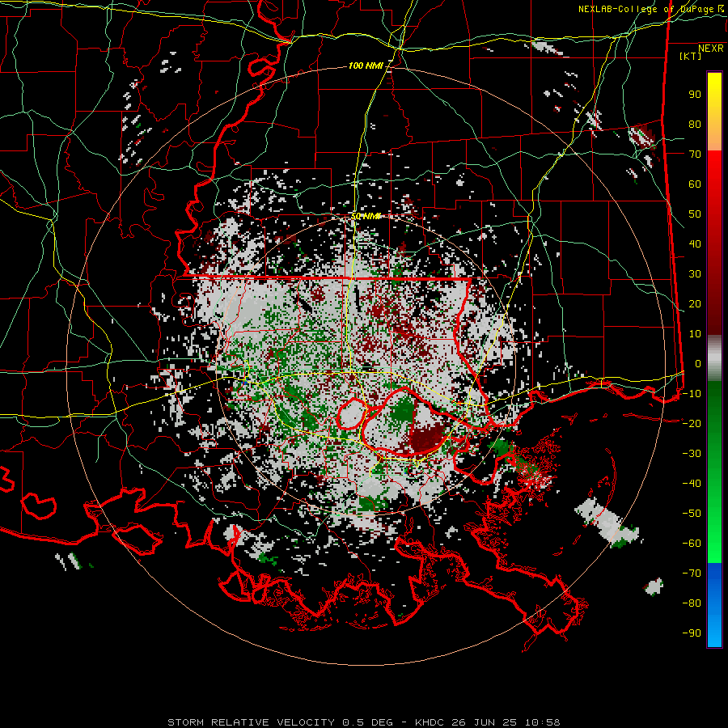This screenshot has width=728, height=728.
Task: Click the 50 value on velocity scale
Action: click(695, 214)
